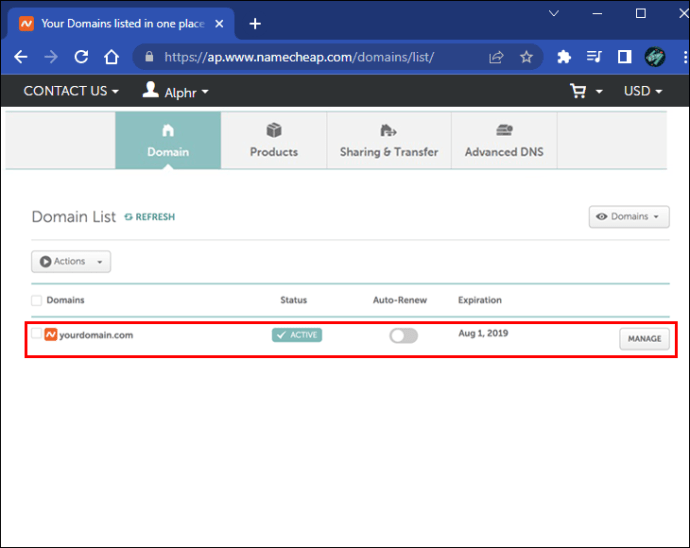Screen dimensions: 690x548
Task: Close the Your Domains tab
Action: pyautogui.click(x=219, y=24)
